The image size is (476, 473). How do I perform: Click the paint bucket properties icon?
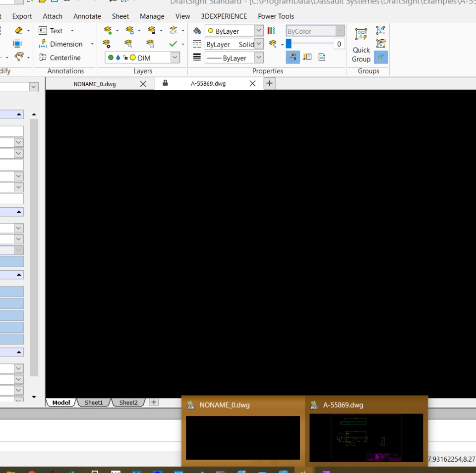(x=197, y=30)
